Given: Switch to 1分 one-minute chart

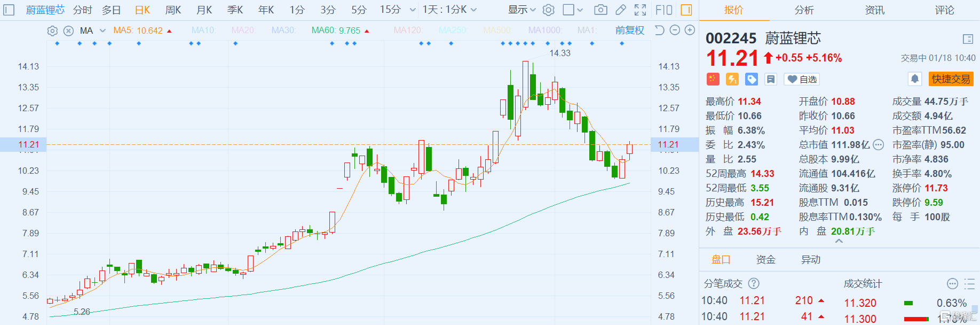Looking at the screenshot, I should pos(297,10).
